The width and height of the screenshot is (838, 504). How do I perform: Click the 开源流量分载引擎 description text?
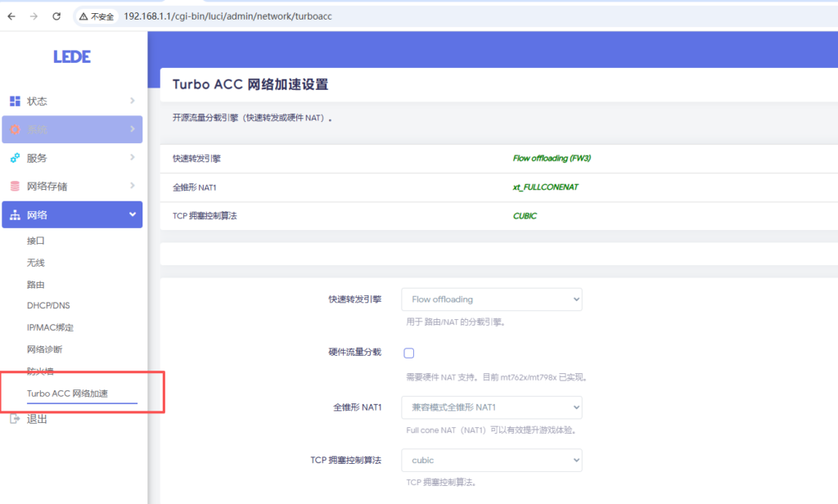[x=252, y=118]
